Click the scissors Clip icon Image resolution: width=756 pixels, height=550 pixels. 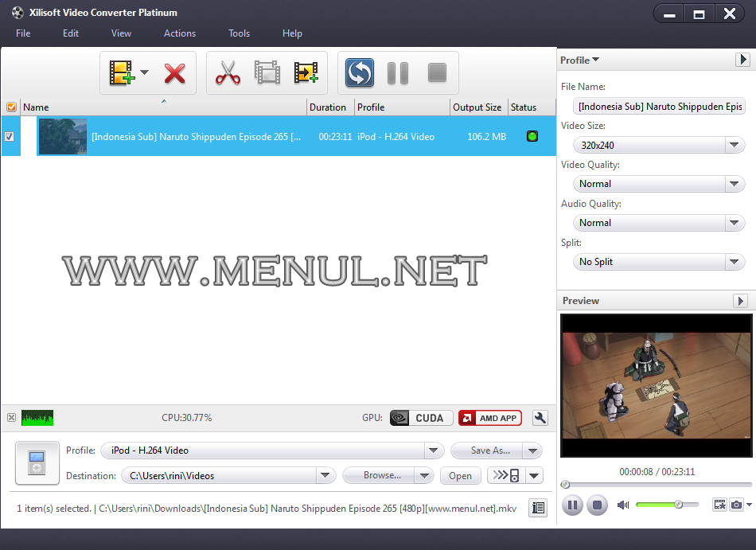point(228,72)
